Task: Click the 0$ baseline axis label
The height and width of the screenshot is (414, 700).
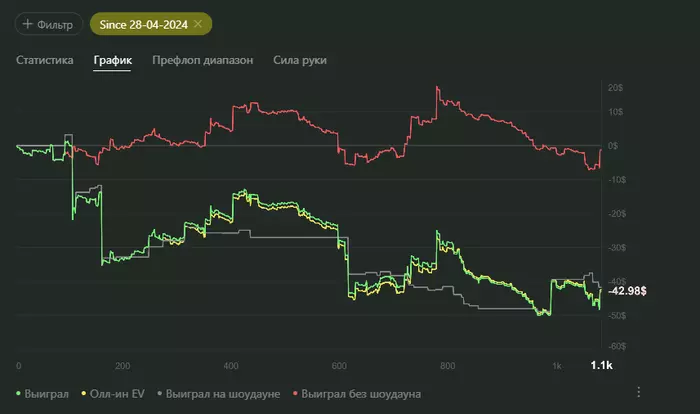Action: pyautogui.click(x=613, y=146)
